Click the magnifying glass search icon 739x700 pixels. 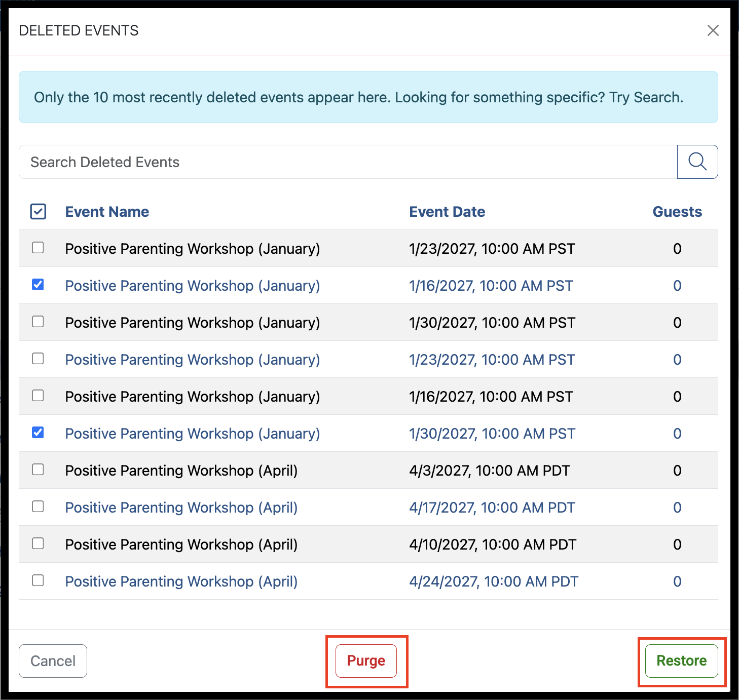(x=697, y=162)
